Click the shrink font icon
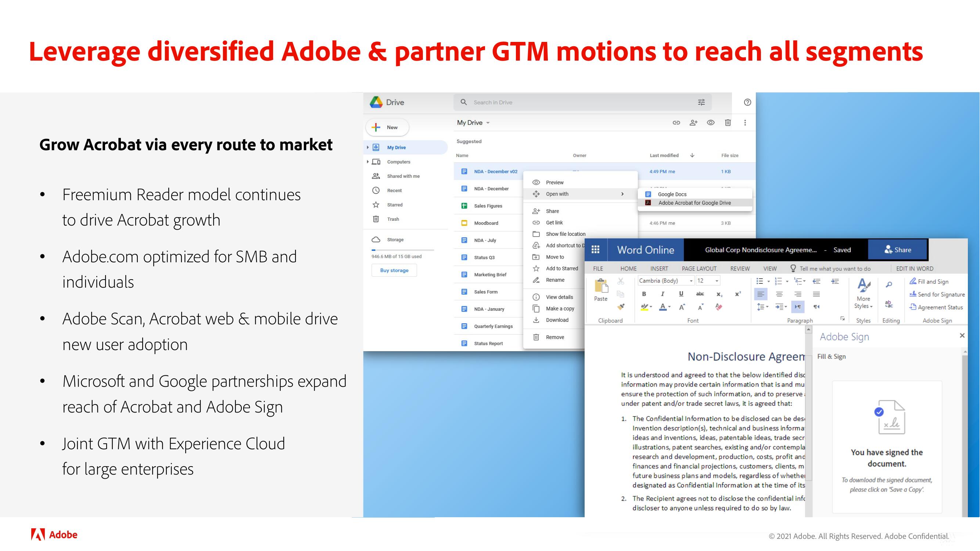Screen dimensions: 980x551 700,307
